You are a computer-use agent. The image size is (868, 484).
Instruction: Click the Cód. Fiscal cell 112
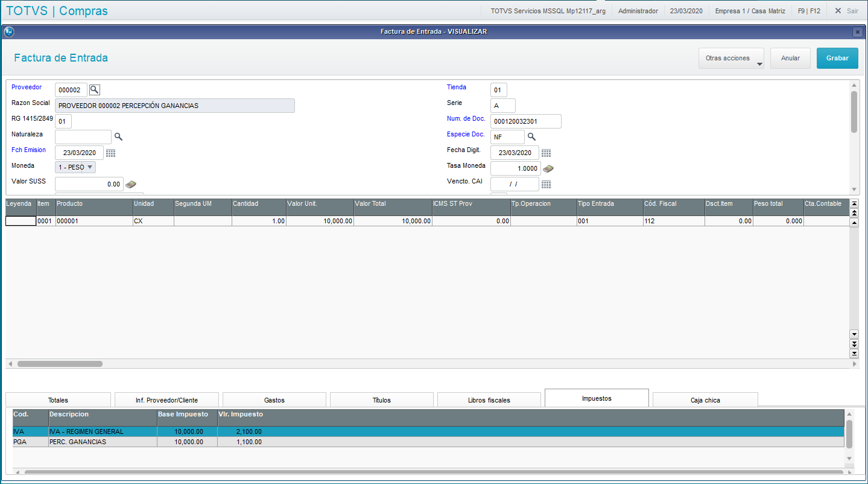pos(674,221)
